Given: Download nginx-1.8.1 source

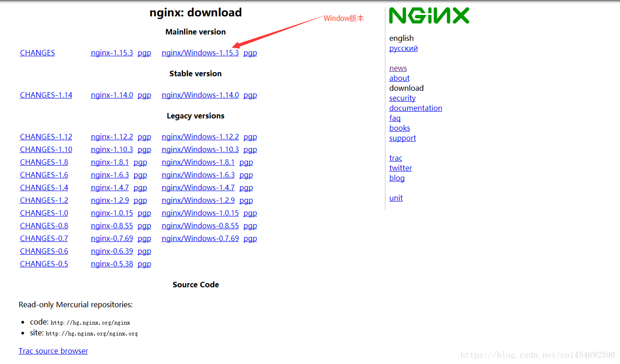Looking at the screenshot, I should point(110,162).
